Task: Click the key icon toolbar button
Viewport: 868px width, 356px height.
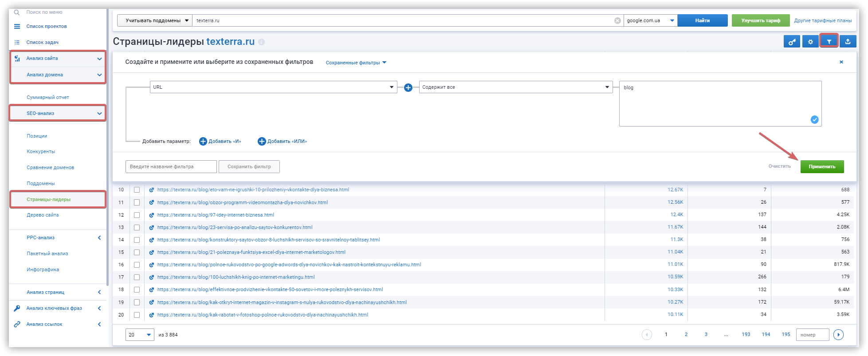Action: pyautogui.click(x=792, y=42)
